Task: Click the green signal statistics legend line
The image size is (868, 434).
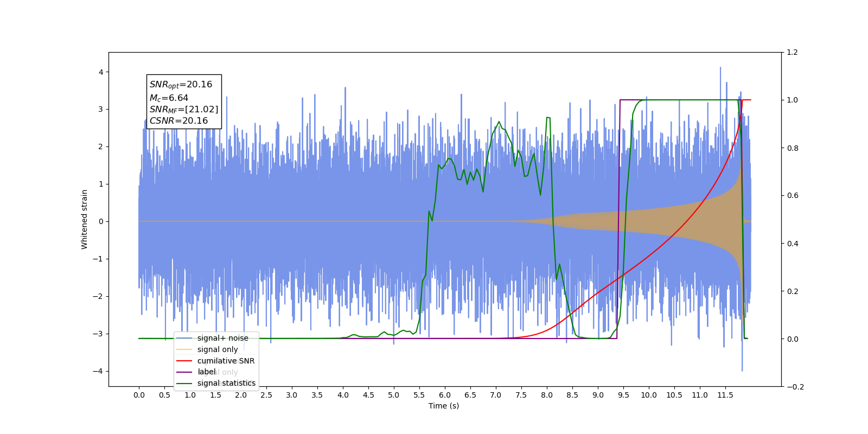Action: (184, 383)
